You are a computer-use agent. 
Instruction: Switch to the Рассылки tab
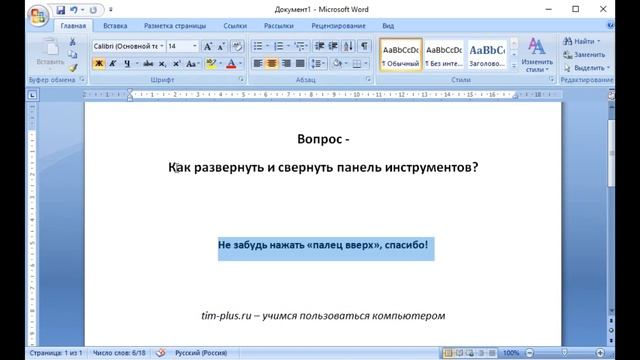[x=279, y=26]
